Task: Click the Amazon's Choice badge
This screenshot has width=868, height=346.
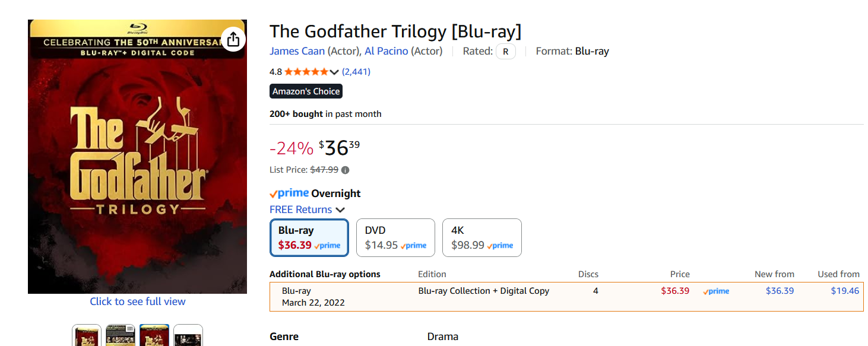Action: 306,91
